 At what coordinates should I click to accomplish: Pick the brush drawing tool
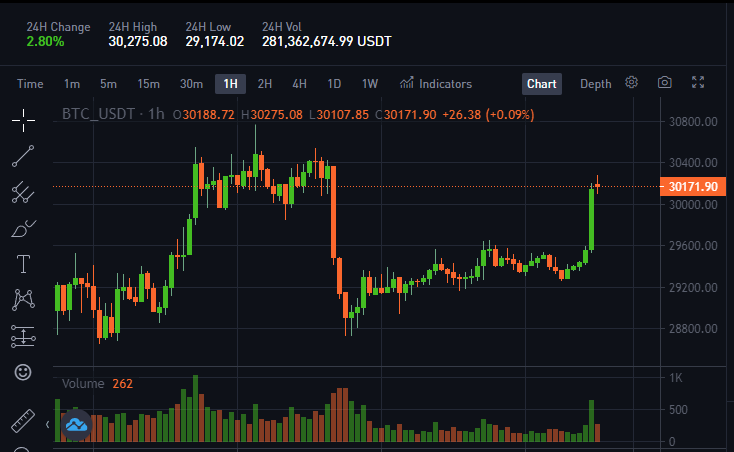click(x=23, y=229)
